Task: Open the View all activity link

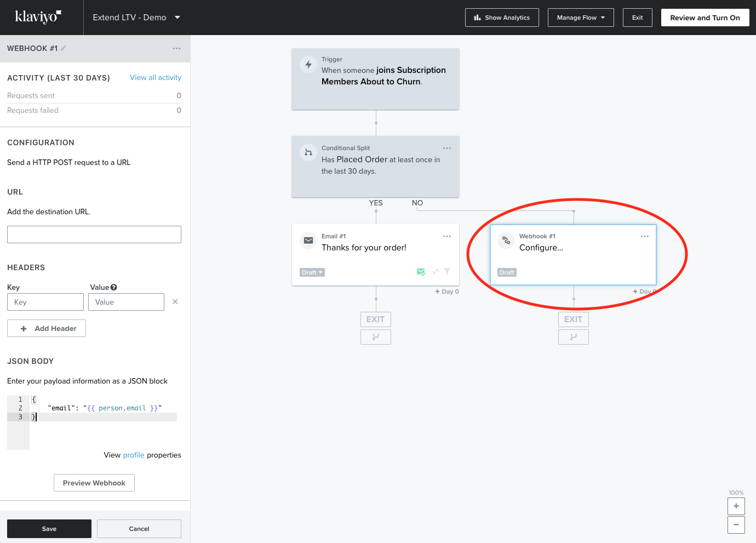Action: point(156,77)
